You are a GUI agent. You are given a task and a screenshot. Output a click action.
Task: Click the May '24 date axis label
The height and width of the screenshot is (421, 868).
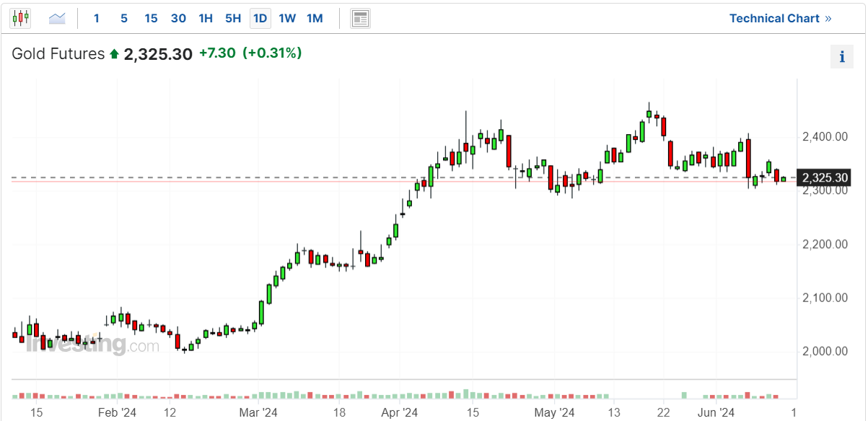(554, 412)
